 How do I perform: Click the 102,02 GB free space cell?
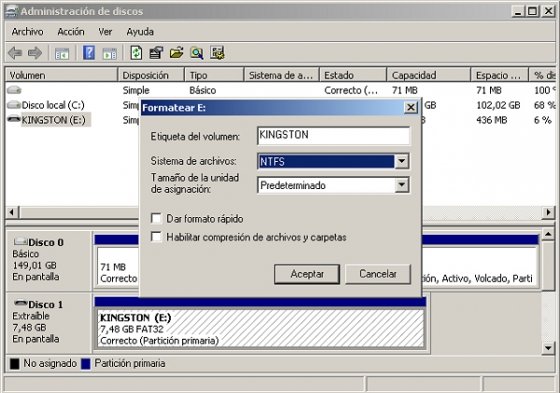498,105
